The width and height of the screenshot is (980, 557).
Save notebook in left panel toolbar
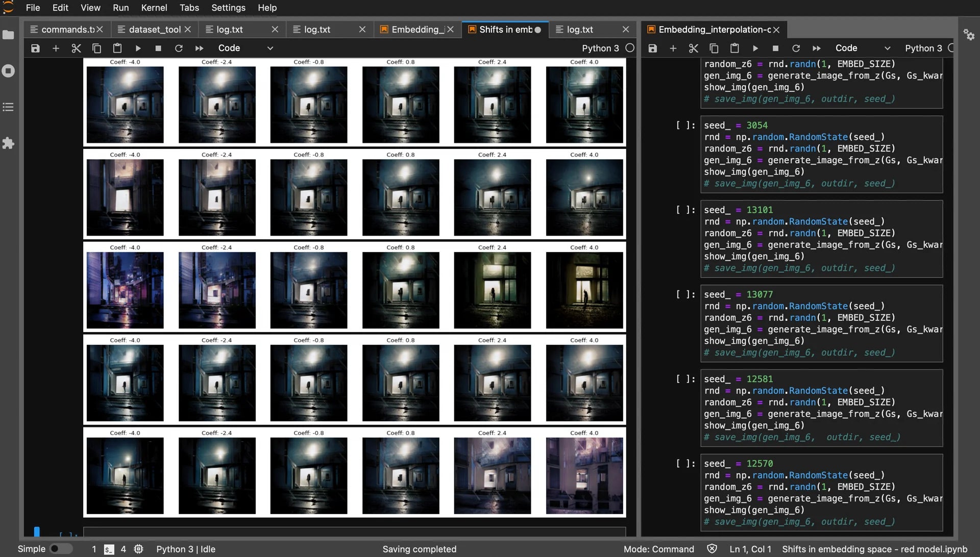(x=35, y=48)
